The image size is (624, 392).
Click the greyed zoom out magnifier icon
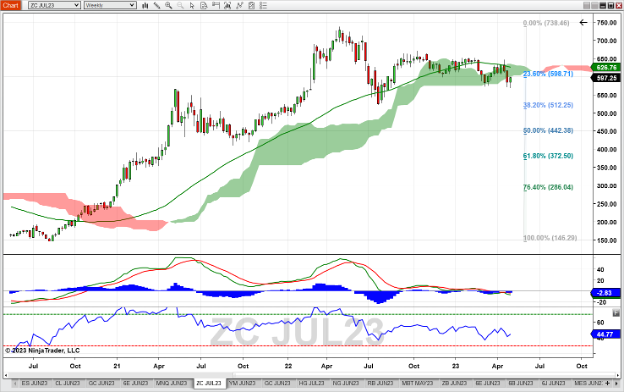point(180,6)
